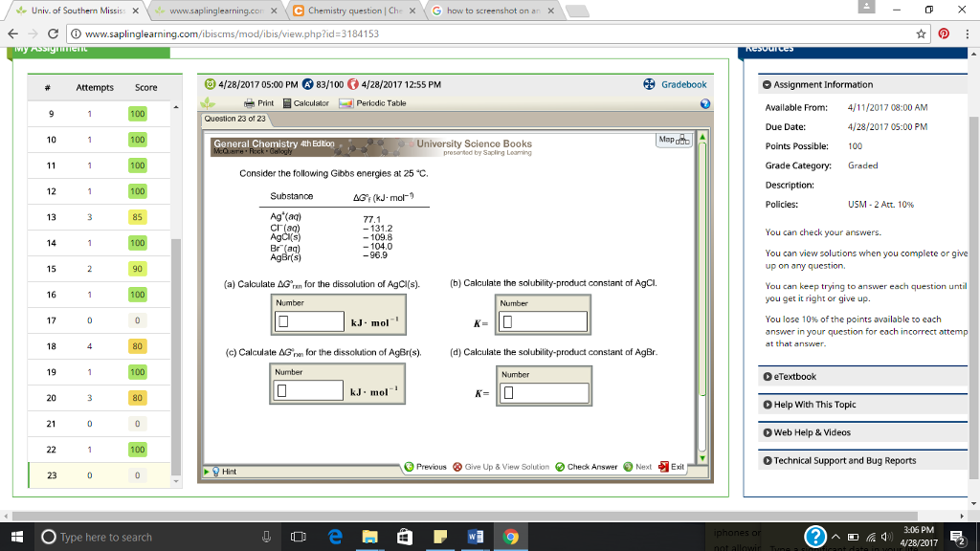Open Task View

click(x=299, y=537)
